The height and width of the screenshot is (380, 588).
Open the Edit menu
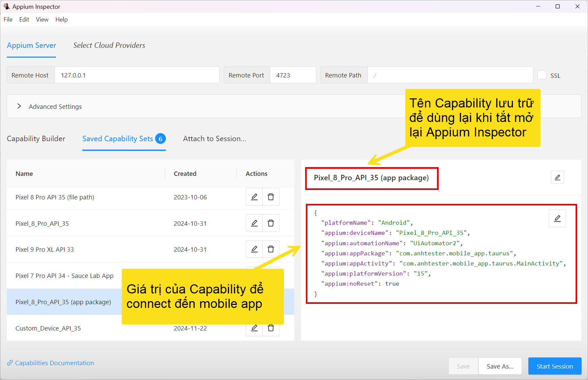coord(24,20)
